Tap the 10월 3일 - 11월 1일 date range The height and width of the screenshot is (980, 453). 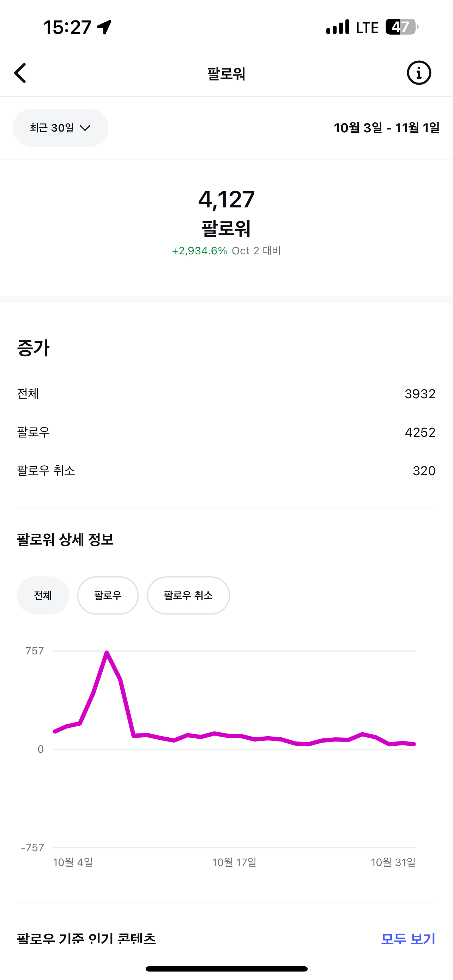(x=386, y=128)
